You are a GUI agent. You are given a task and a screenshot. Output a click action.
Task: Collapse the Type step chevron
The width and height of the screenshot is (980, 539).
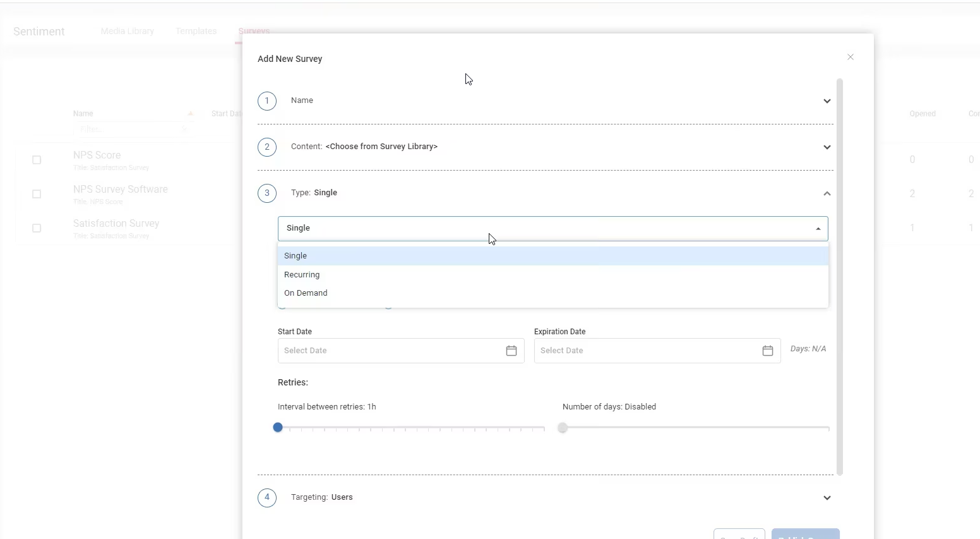[827, 193]
